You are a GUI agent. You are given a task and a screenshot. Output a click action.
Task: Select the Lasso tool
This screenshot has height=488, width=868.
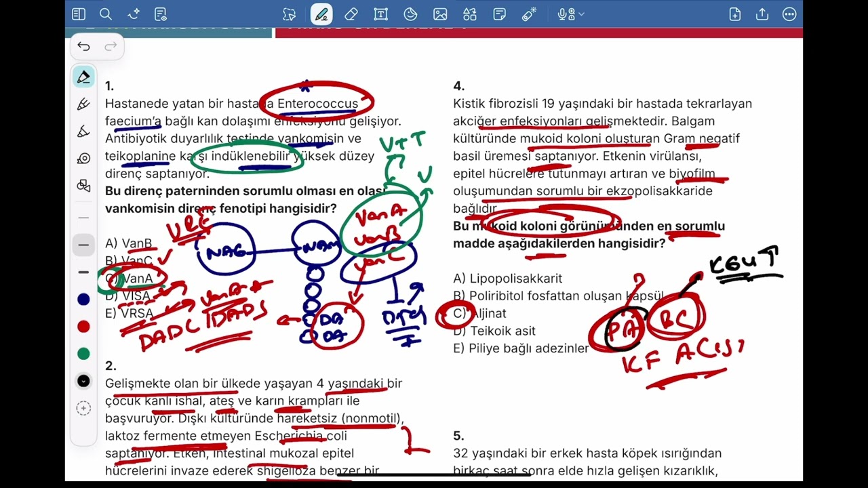pos(290,14)
